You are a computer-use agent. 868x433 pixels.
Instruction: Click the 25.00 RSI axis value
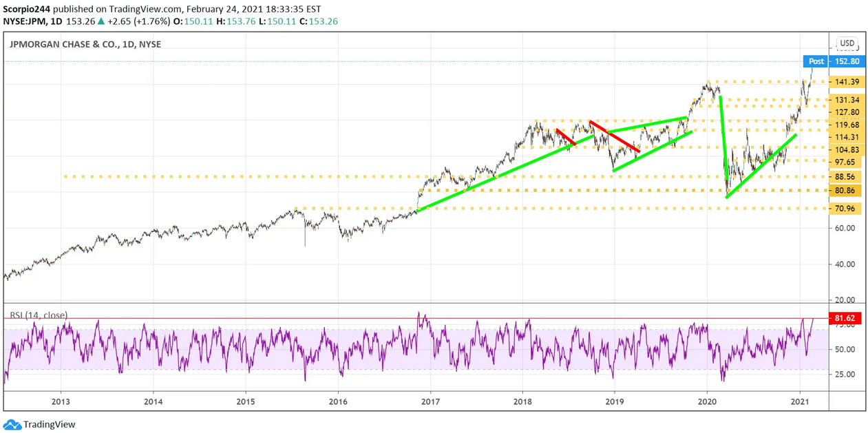[845, 374]
